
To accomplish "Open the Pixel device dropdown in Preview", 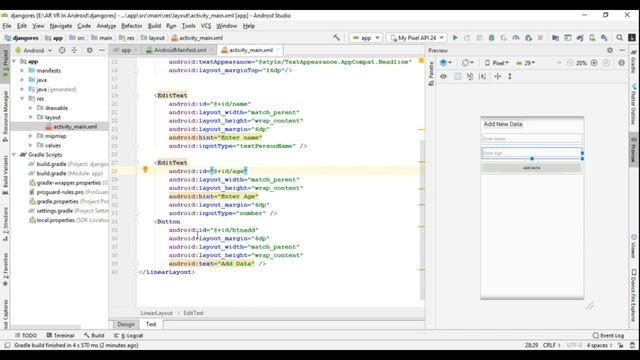I will 497,63.
